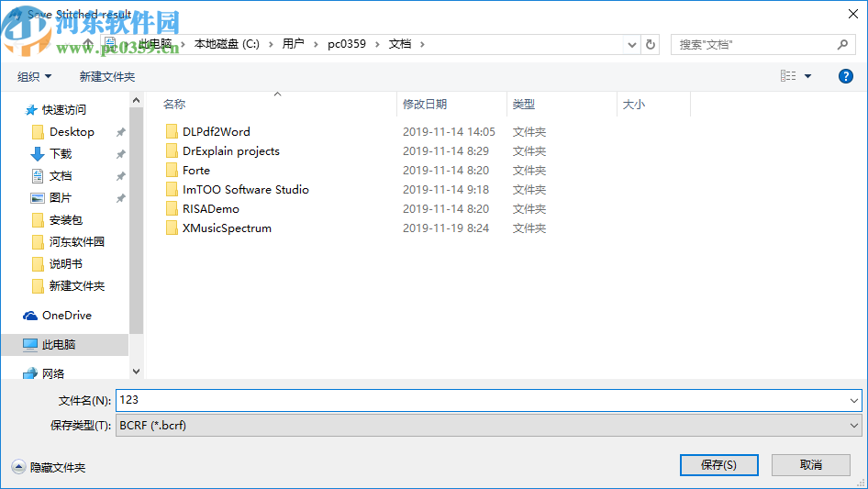Image resolution: width=868 pixels, height=489 pixels.
Task: Click the 文档 document icon in sidebar
Action: pyautogui.click(x=38, y=176)
